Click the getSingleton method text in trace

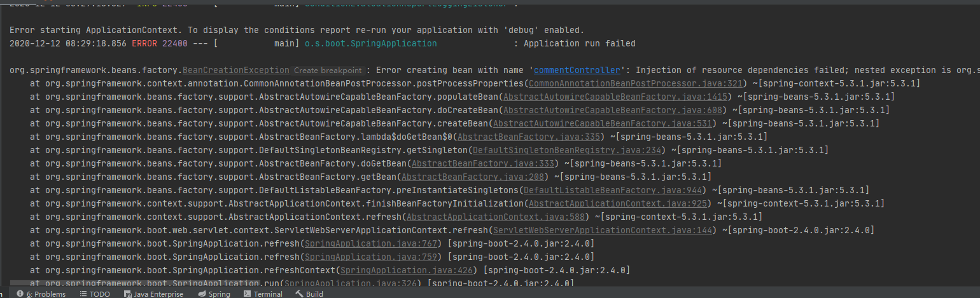pos(437,150)
